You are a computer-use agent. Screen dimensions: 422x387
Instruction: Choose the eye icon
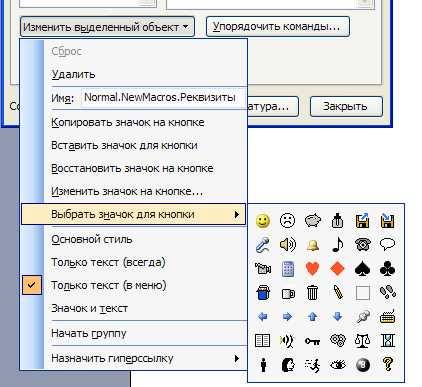click(338, 365)
